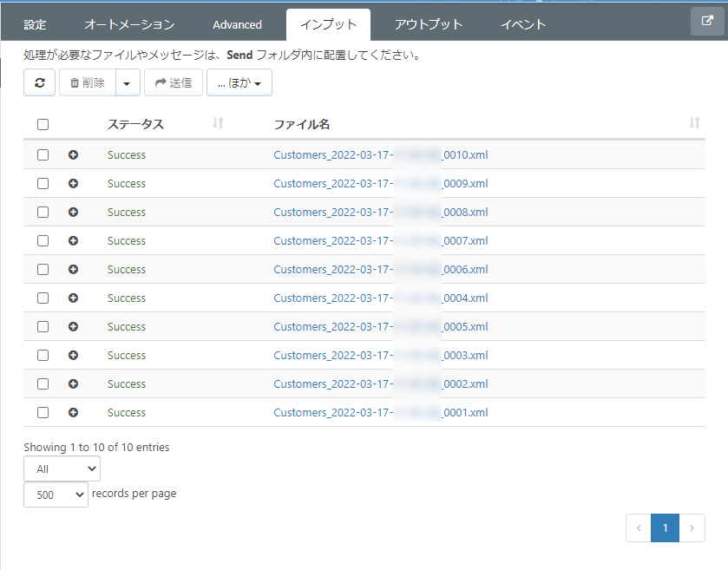This screenshot has width=728, height=570.
Task: Open the 削除 dropdown caret
Action: pyautogui.click(x=128, y=82)
